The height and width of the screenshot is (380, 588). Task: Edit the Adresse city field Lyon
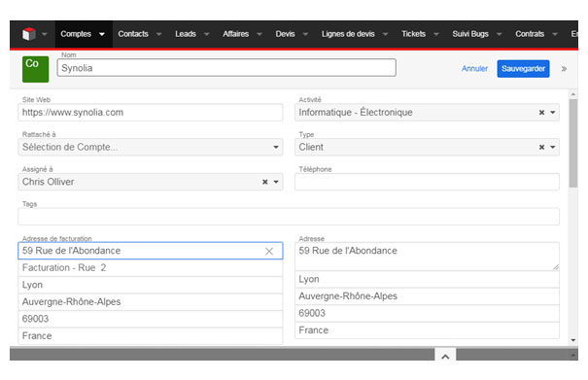click(427, 279)
